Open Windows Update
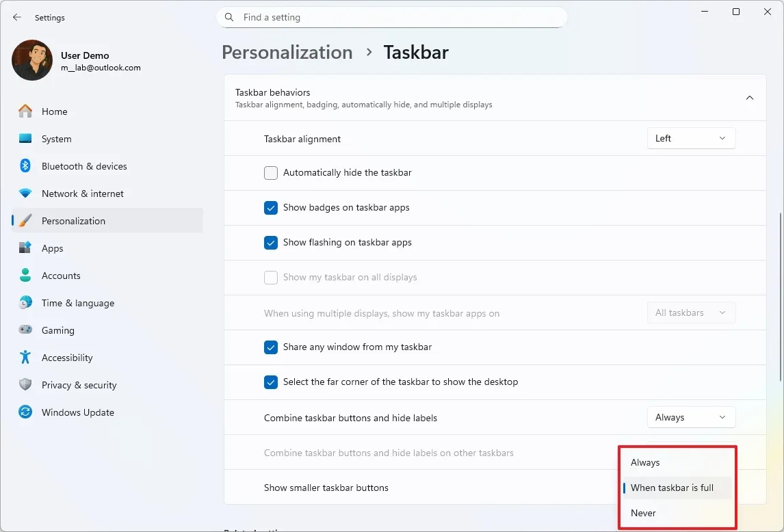Image resolution: width=784 pixels, height=532 pixels. pyautogui.click(x=78, y=412)
